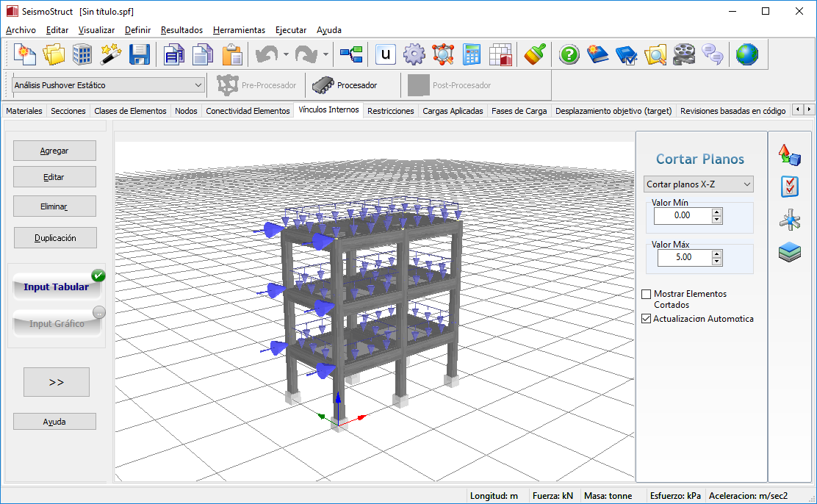Enable Mostrar Elementos Cortados checkbox
817x504 pixels.
click(x=647, y=294)
